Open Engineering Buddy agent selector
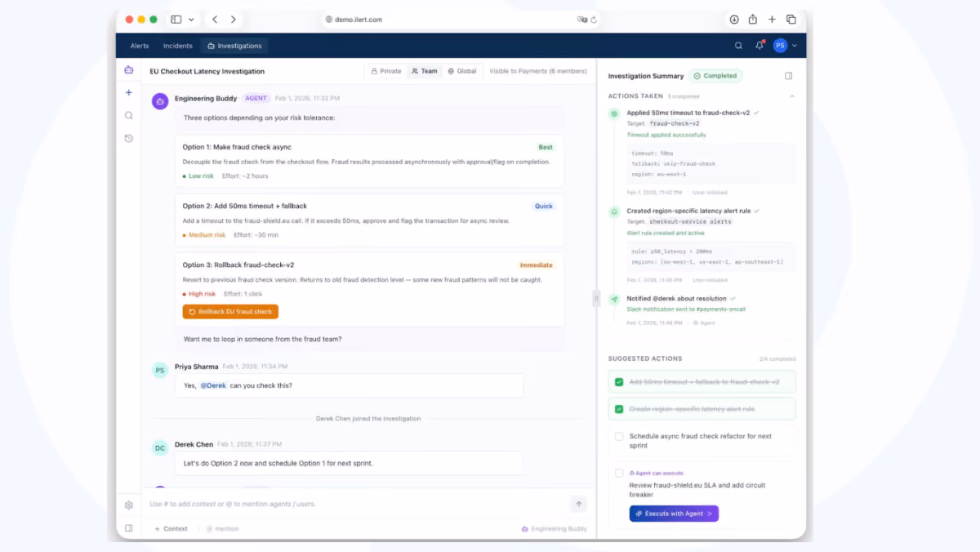 (x=555, y=528)
